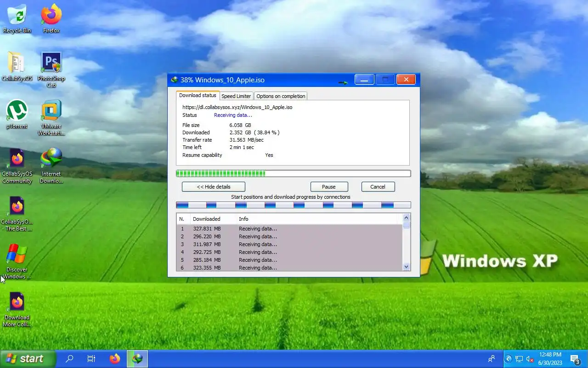Image resolution: width=588 pixels, height=368 pixels.
Task: Launch Firefox from the desktop shortcut
Action: point(51,19)
